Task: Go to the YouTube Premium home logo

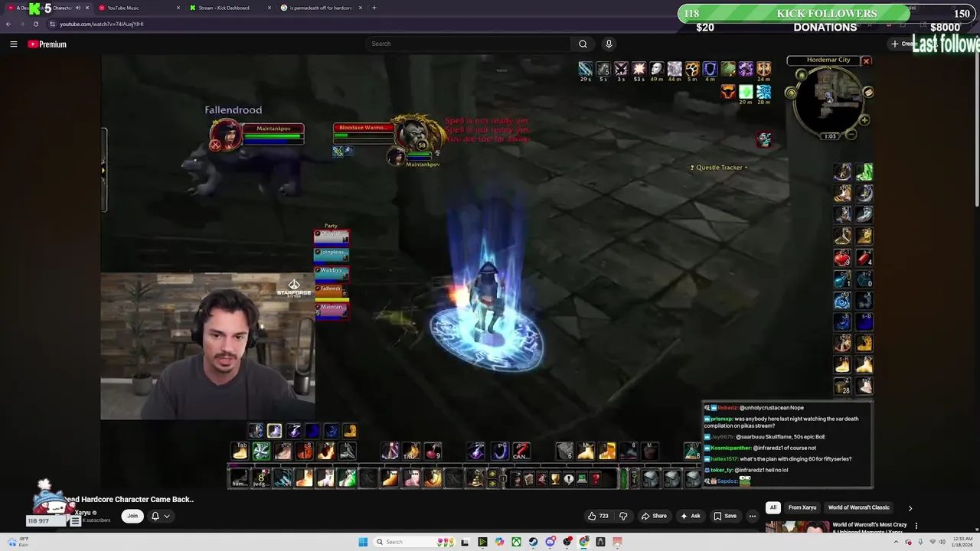Action: click(x=47, y=44)
